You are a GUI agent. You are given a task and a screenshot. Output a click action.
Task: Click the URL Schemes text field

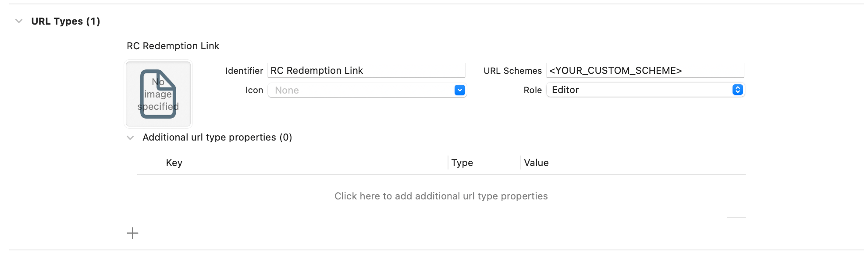pos(645,71)
